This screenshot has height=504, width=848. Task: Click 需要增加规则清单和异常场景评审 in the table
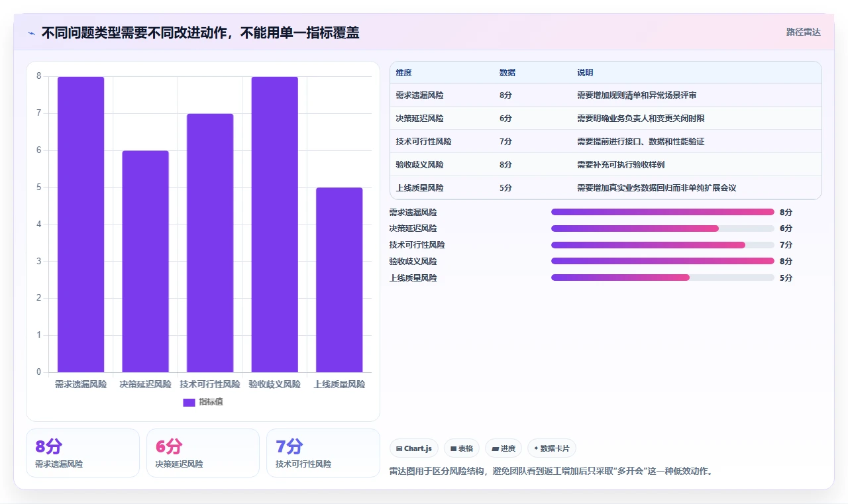click(637, 95)
